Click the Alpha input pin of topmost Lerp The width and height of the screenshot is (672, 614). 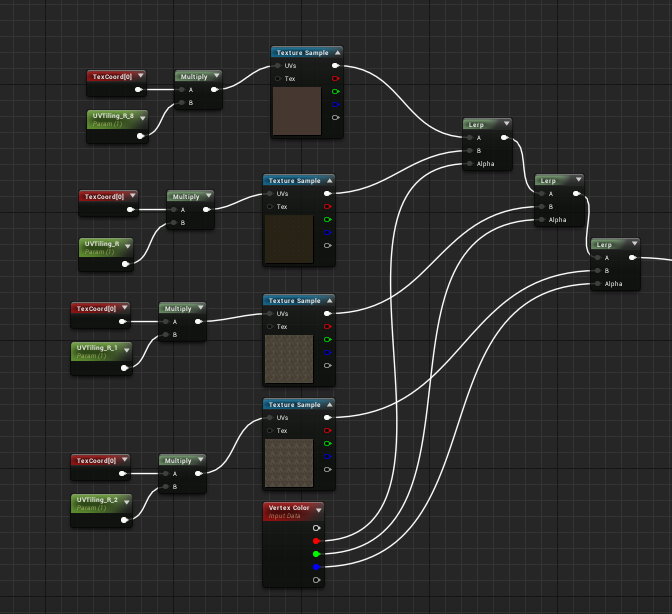coord(470,163)
